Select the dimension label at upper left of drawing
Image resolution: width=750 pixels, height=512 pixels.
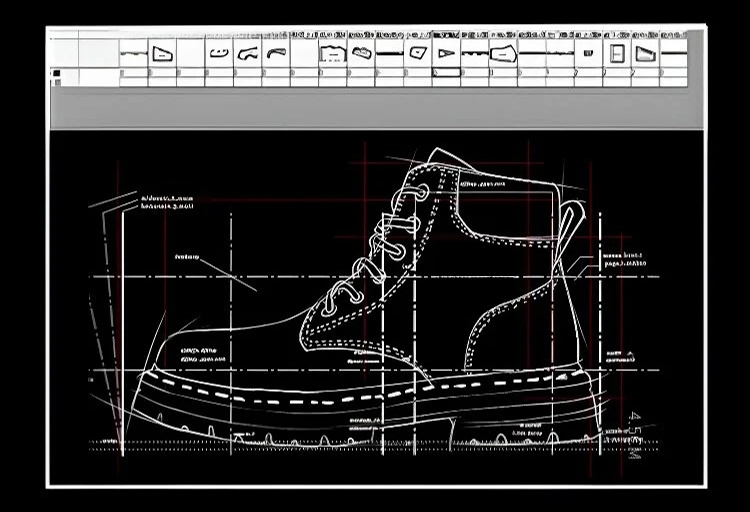pyautogui.click(x=166, y=204)
